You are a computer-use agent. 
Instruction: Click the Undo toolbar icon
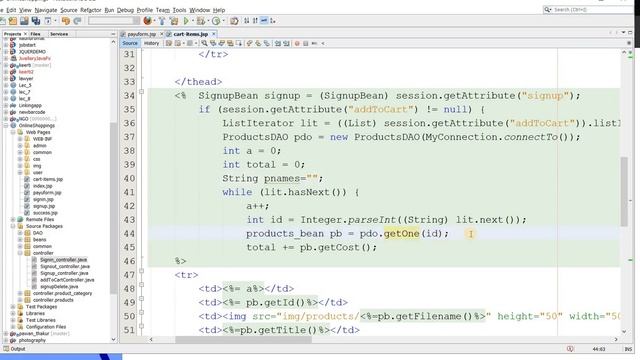[x=65, y=21]
